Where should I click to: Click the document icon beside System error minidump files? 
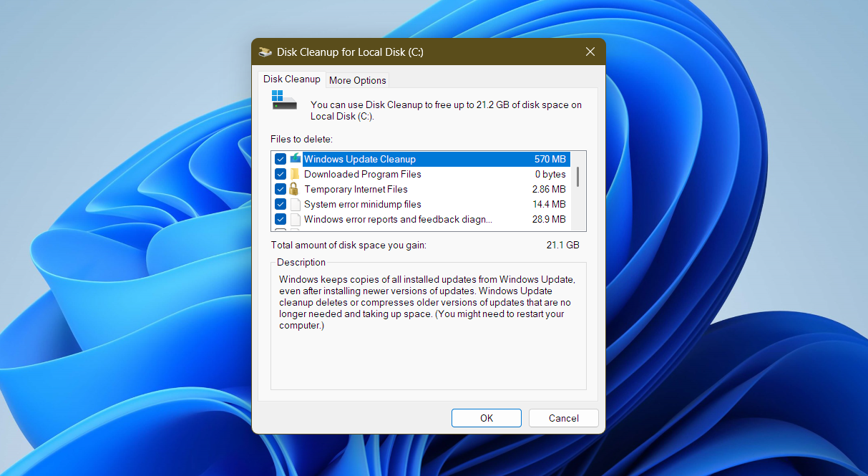tap(295, 204)
